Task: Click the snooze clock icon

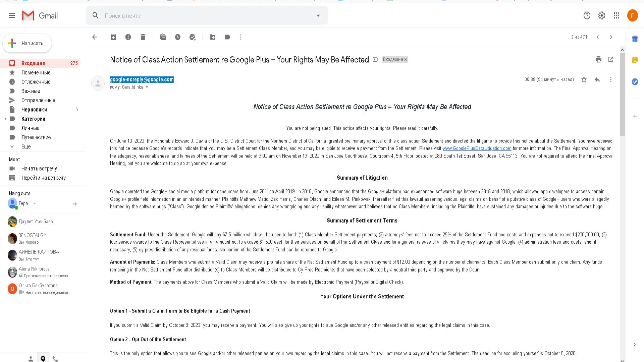Action: coord(177,37)
